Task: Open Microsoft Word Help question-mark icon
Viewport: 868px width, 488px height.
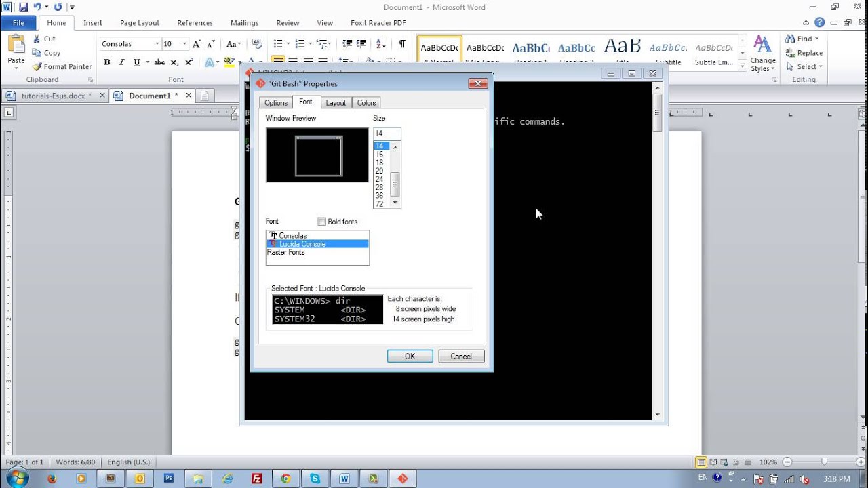Action: tap(819, 23)
